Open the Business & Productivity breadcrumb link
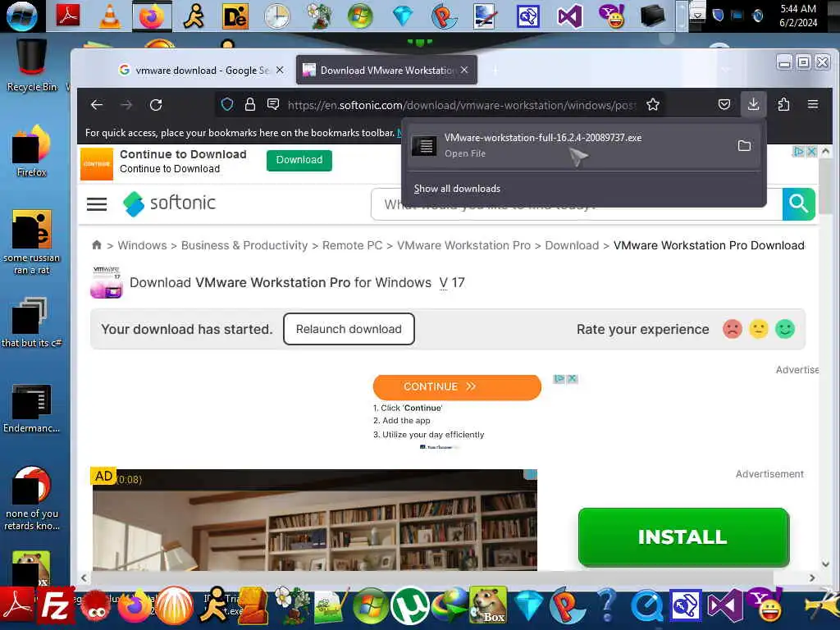 tap(244, 245)
